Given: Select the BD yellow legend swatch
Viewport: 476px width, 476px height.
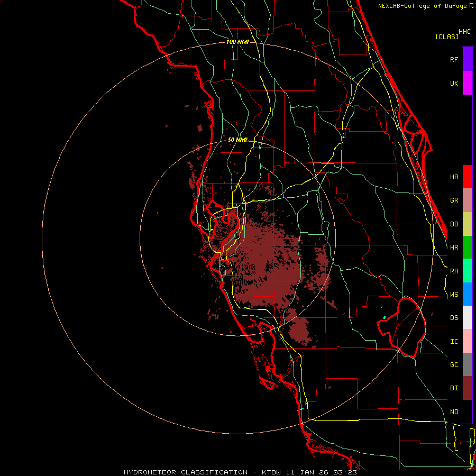Looking at the screenshot, I should point(467,224).
